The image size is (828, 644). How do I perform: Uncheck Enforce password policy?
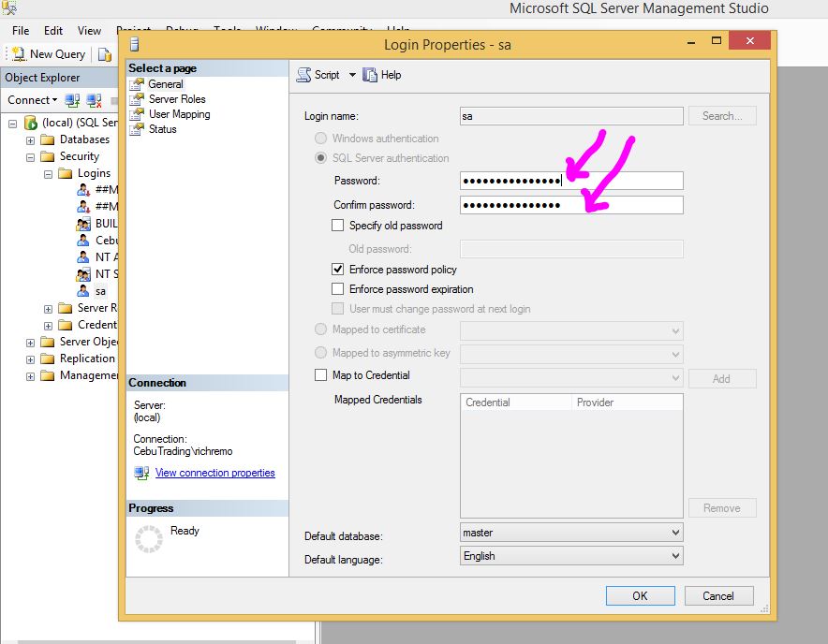coord(338,270)
